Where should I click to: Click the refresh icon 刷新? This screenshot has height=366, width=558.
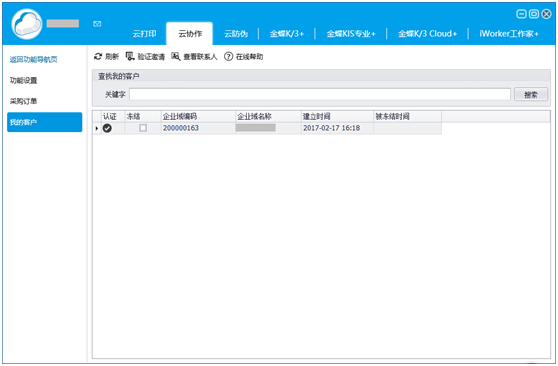[98, 56]
